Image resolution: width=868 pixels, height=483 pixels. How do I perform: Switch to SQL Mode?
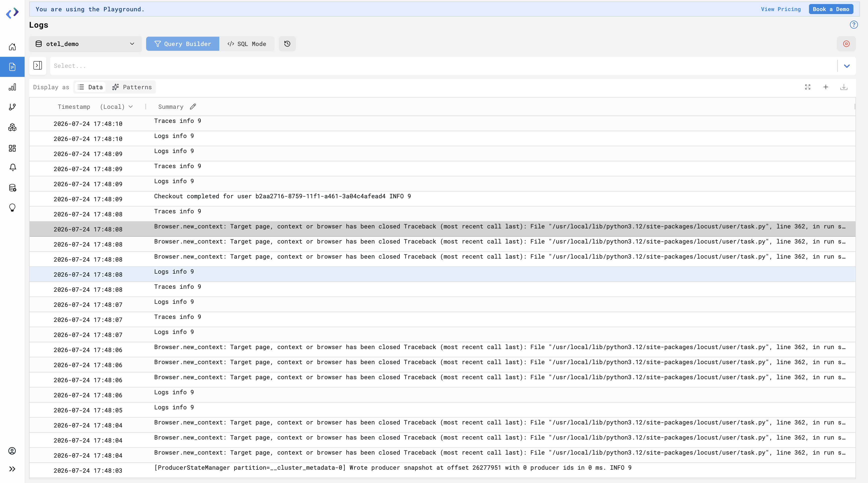pos(247,44)
